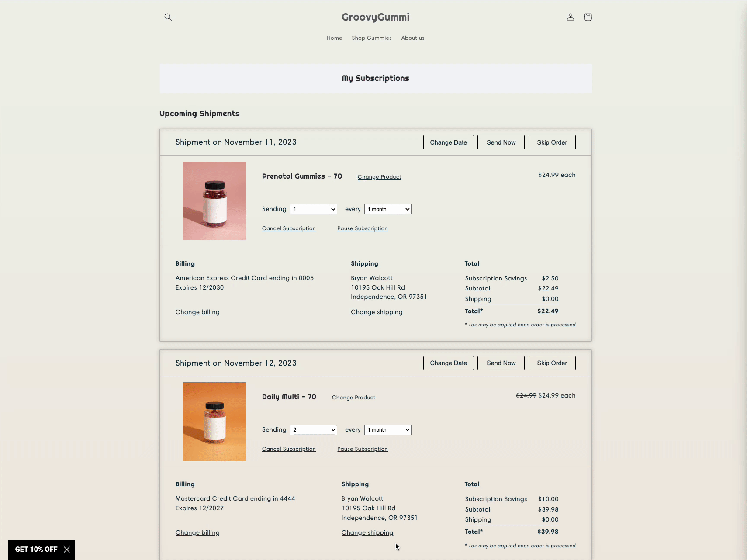Skip the November 11 order
The image size is (747, 560).
(552, 142)
